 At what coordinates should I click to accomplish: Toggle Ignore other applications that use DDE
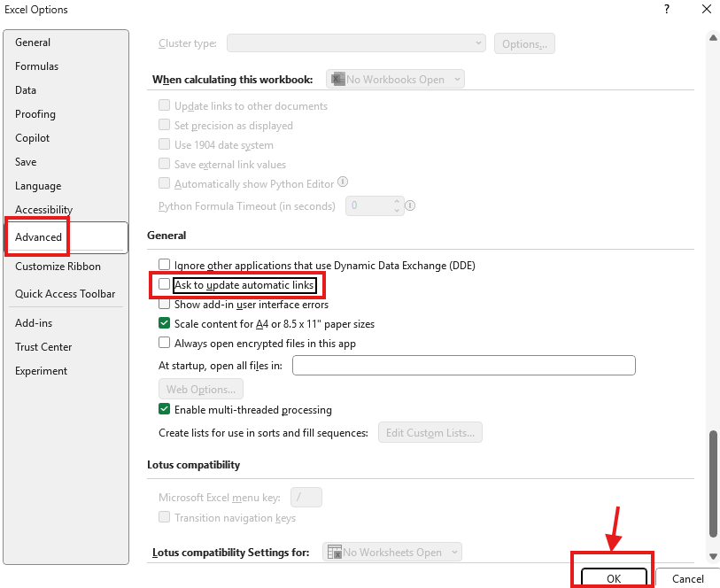click(164, 265)
